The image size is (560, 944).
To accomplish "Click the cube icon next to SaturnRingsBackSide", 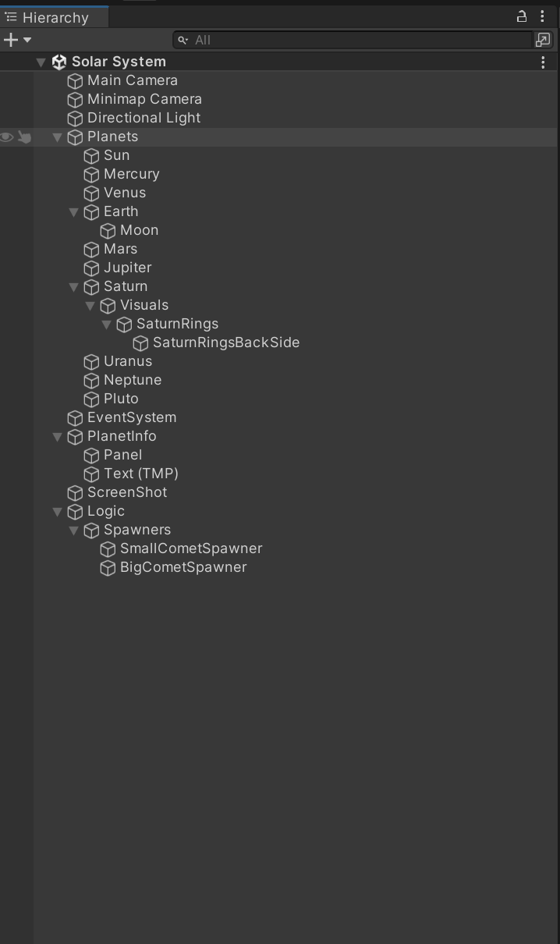I will coord(140,342).
